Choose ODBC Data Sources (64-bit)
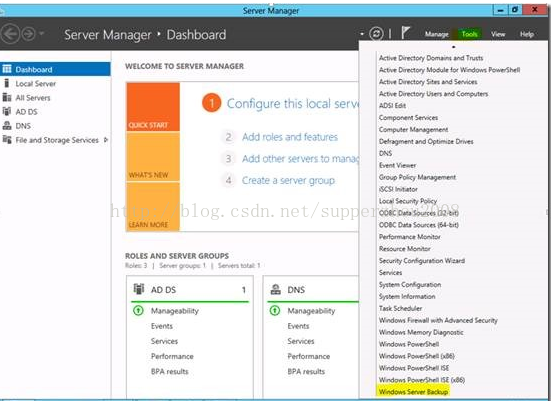Viewport: 551px width, 401px height. point(419,225)
